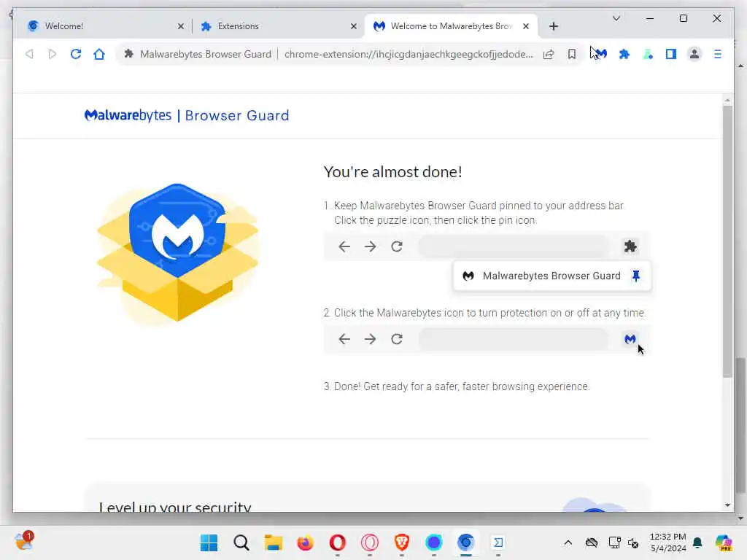Screen dimensions: 747x560
Task: Click the 'Malwarebytes Browser Guard' popup label in step 1
Action: tap(551, 276)
